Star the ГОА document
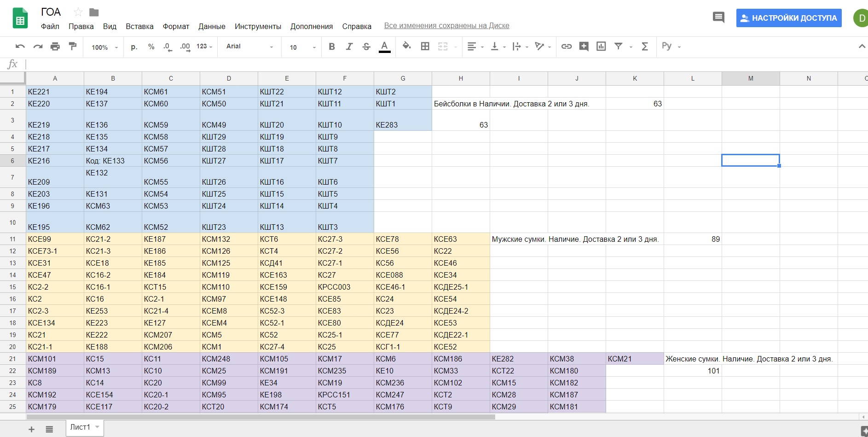This screenshot has height=437, width=868. tap(78, 12)
